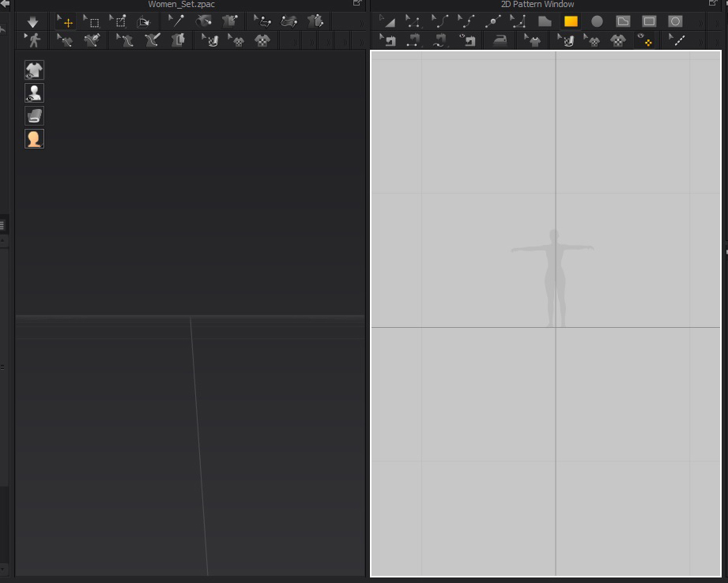This screenshot has width=728, height=583.
Task: Select the 3D line edit on garment tool
Action: click(124, 41)
